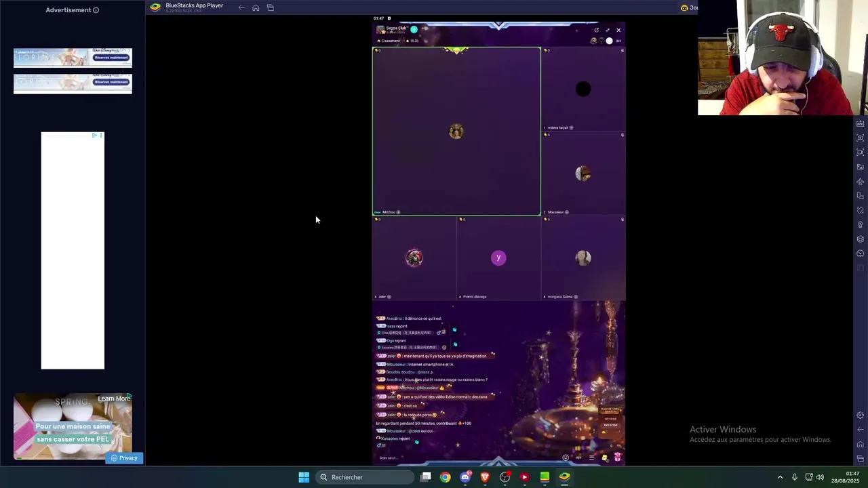
Task: Close the live room with X
Action: [618, 30]
